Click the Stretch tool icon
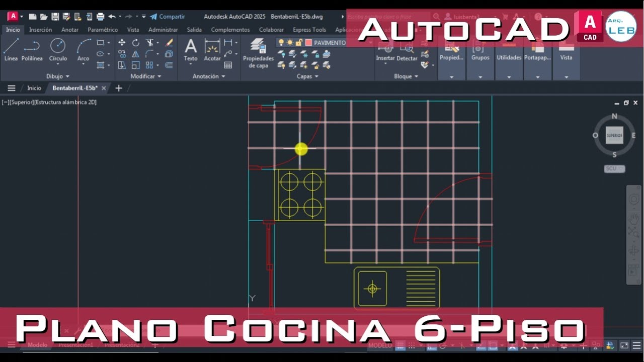Screen dimensions: 644x362 pyautogui.click(x=122, y=65)
